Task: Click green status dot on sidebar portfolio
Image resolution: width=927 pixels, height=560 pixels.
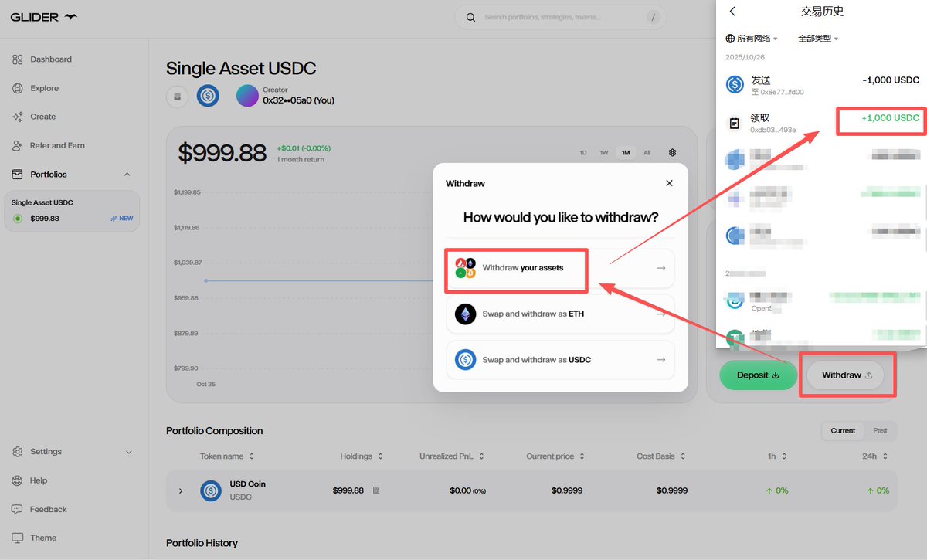Action: tap(18, 219)
